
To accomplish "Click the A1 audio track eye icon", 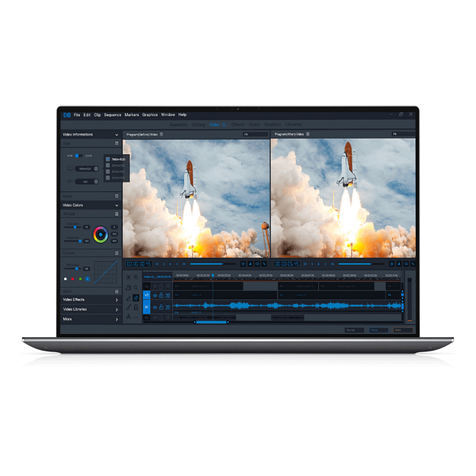I will (155, 305).
